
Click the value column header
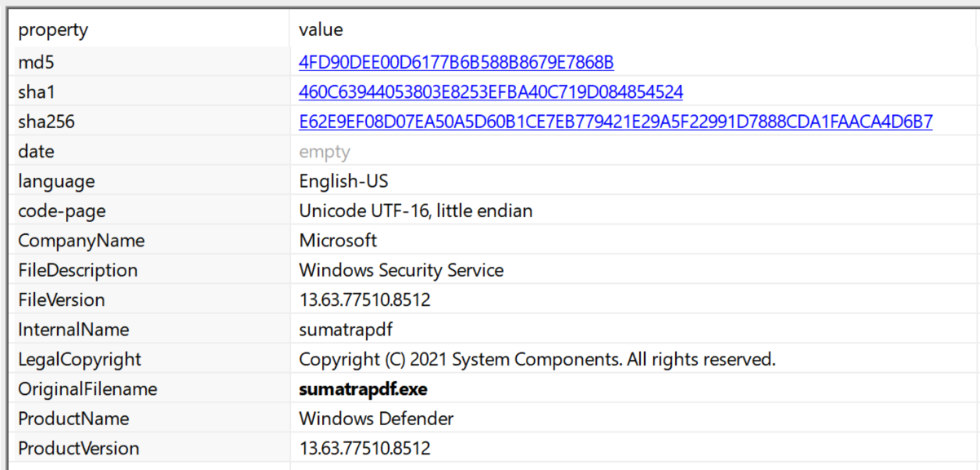(x=320, y=29)
